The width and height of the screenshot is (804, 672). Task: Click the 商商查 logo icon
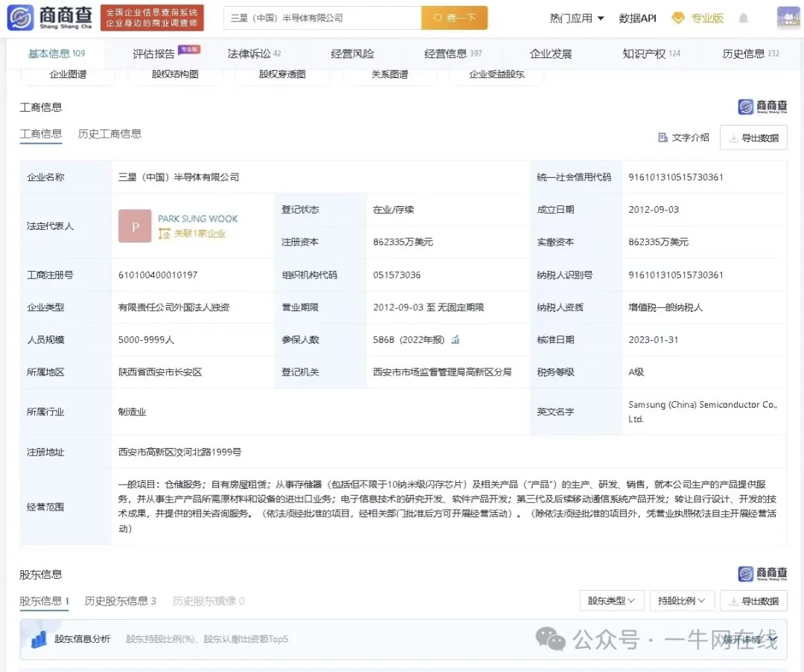(x=20, y=17)
